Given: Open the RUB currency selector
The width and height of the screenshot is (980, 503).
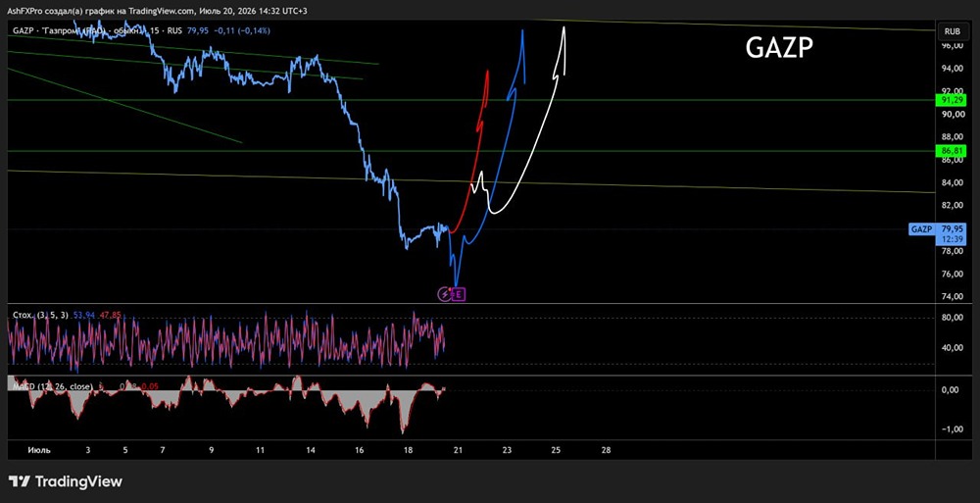Looking at the screenshot, I should (952, 30).
